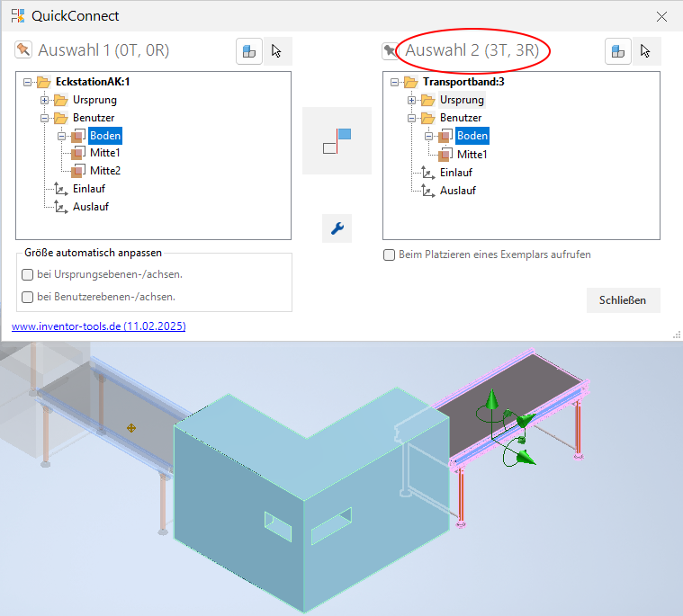This screenshot has width=683, height=616.
Task: Collapse the Transportband:3 root node
Action: pos(394,82)
